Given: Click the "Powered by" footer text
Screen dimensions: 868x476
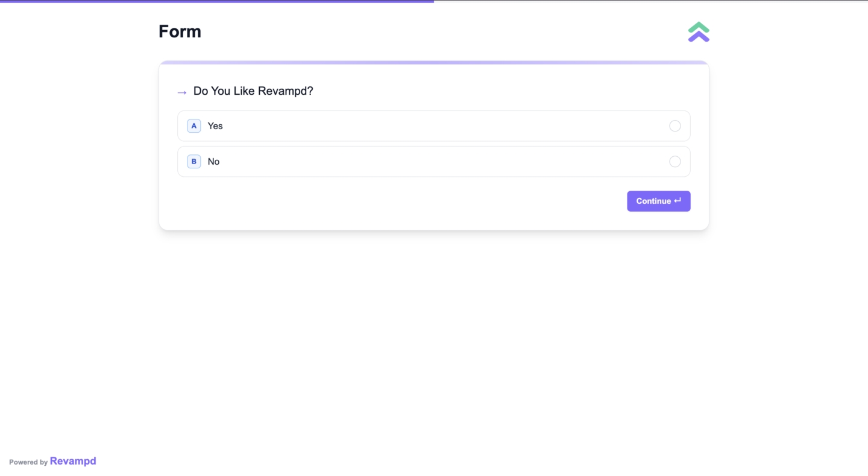Looking at the screenshot, I should pos(28,462).
